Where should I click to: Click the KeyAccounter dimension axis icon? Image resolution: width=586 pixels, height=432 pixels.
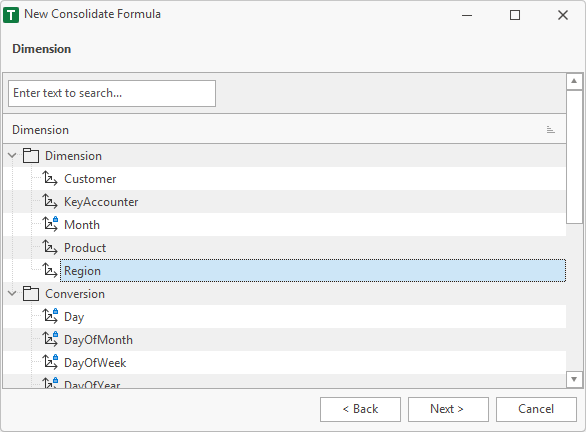[x=50, y=201]
